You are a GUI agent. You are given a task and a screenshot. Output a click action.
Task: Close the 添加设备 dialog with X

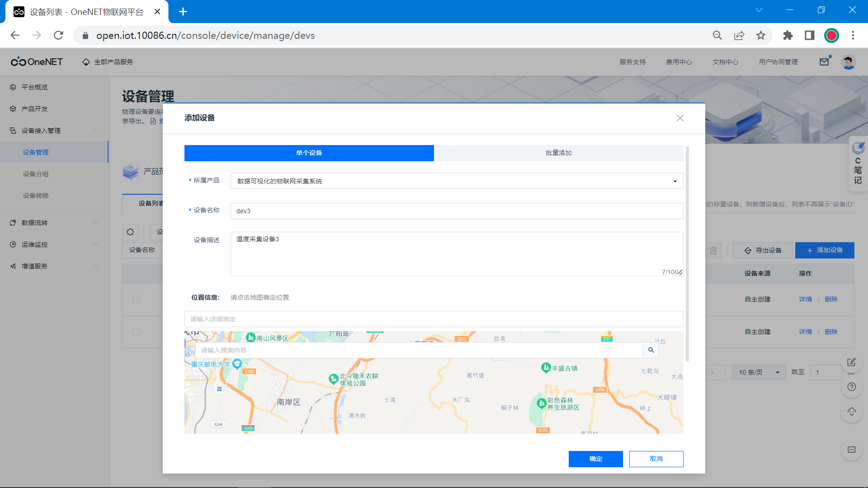point(679,118)
